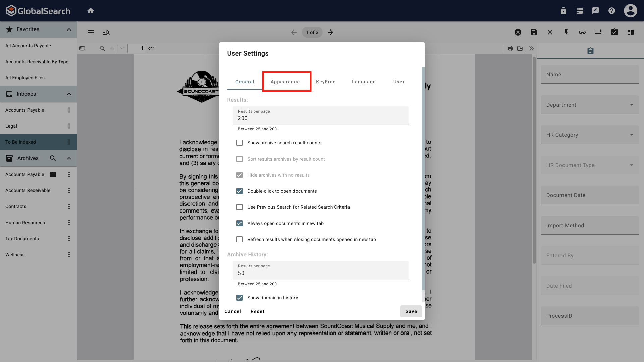
Task: Collapse the Favorites section
Action: [x=69, y=29]
